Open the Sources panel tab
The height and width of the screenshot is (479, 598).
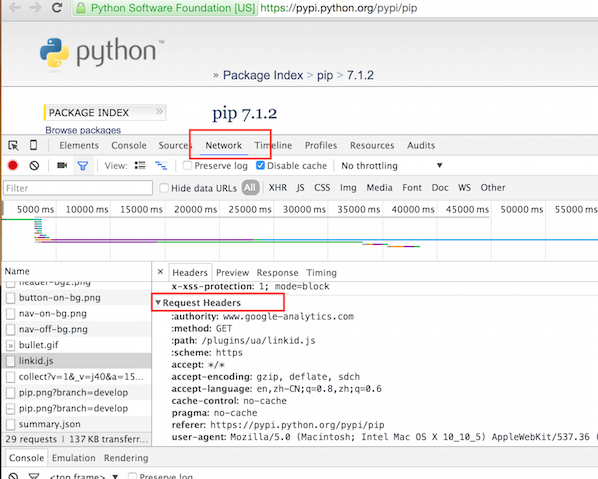(175, 145)
